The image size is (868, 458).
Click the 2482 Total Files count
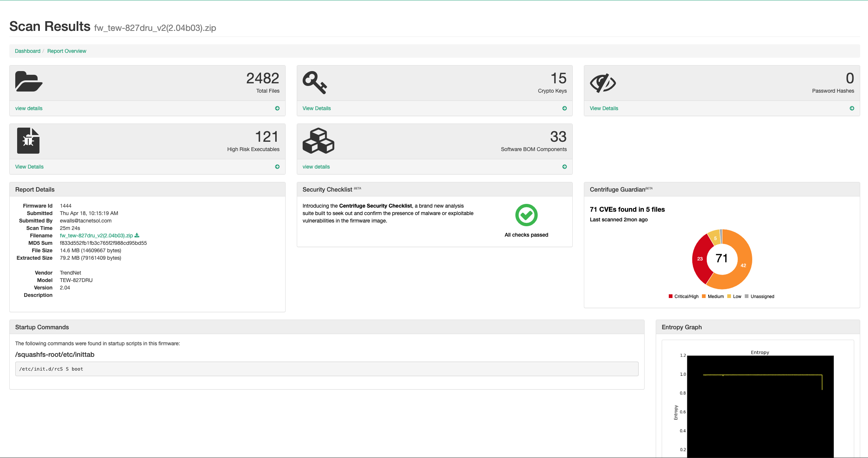pyautogui.click(x=263, y=78)
